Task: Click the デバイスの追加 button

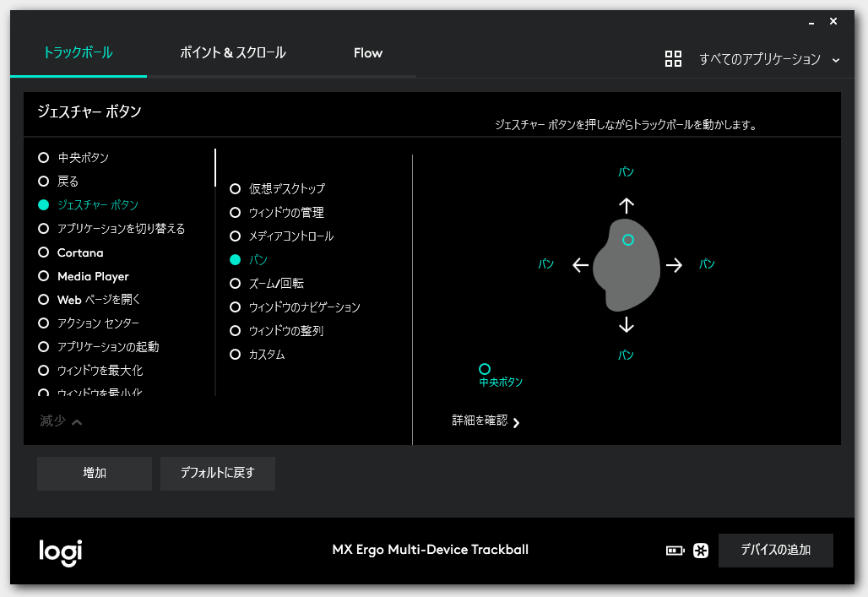Action: (x=775, y=550)
